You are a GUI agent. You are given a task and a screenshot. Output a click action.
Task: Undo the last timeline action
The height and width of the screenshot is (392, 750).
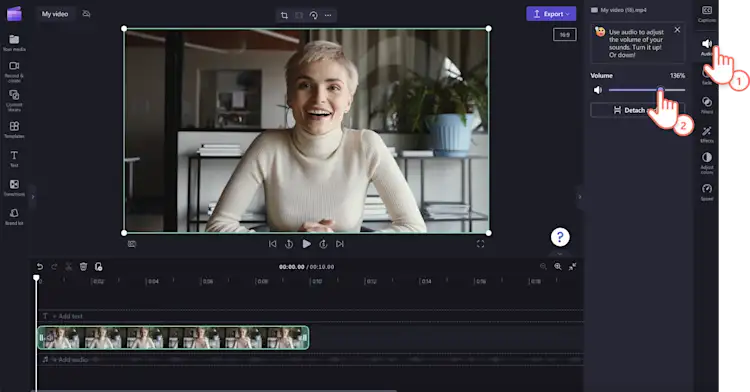point(40,267)
